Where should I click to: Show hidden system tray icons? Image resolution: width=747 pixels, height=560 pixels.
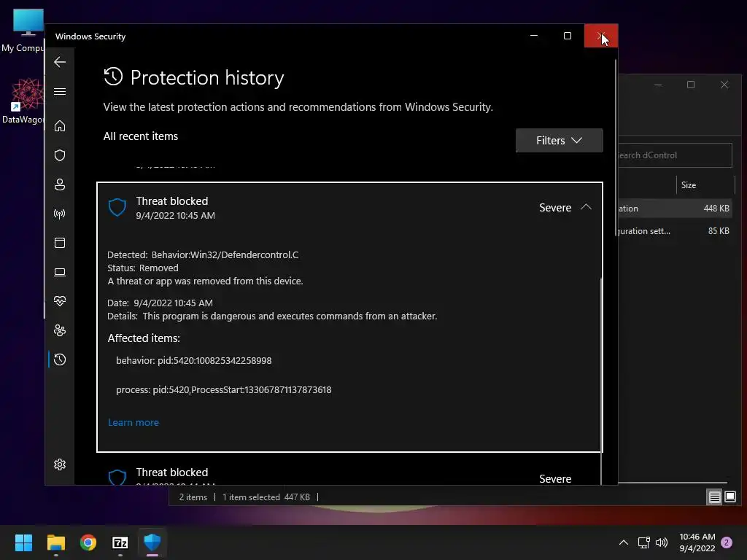[x=623, y=542]
